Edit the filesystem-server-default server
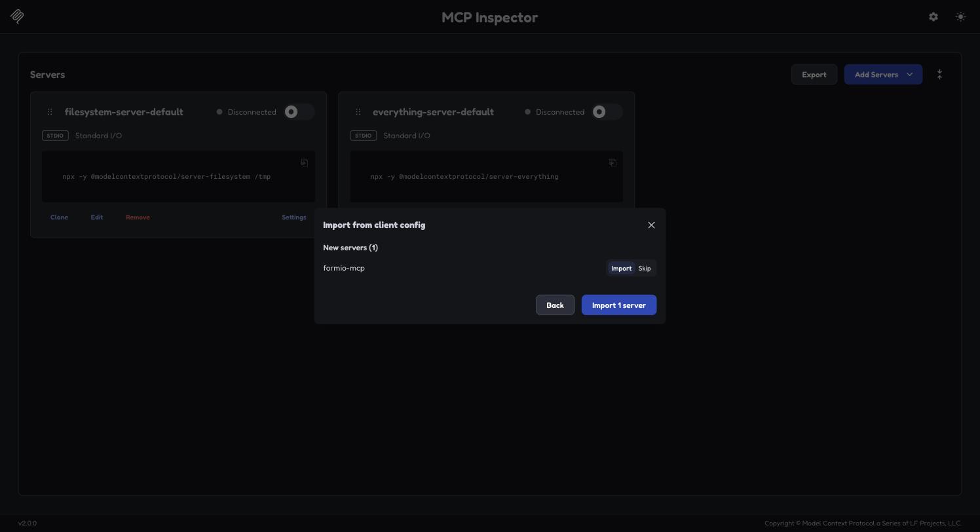The height and width of the screenshot is (532, 980). (x=97, y=217)
